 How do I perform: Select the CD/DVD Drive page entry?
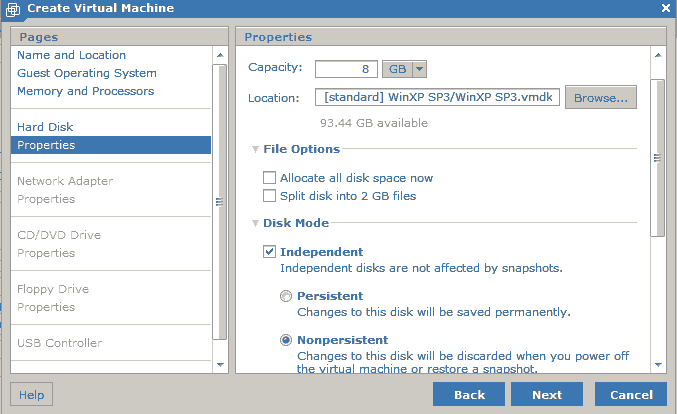59,235
